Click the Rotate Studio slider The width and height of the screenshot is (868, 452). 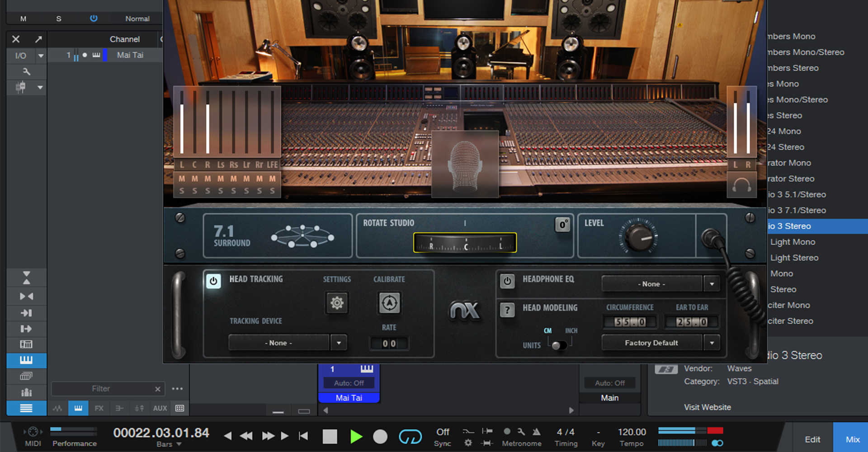[x=465, y=243]
